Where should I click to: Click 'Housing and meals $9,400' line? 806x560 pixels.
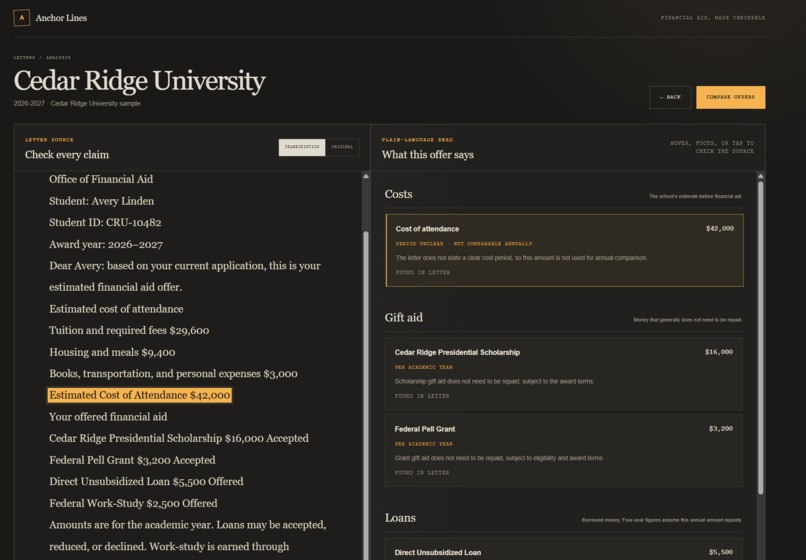click(x=112, y=352)
